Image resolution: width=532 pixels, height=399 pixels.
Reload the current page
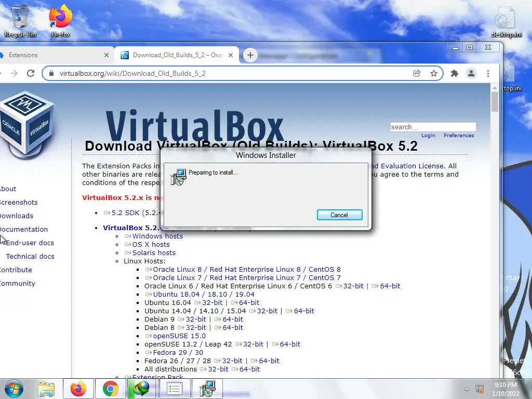click(x=31, y=73)
